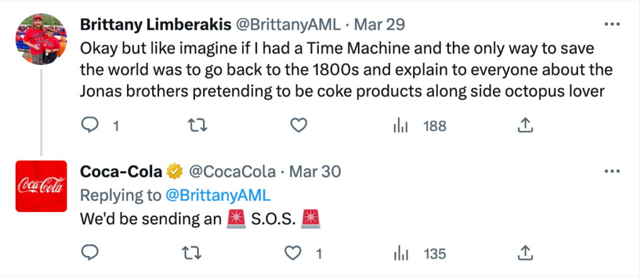The image size is (644, 277).
Task: Open more options on Coca-Cola's tweet
Action: click(611, 171)
